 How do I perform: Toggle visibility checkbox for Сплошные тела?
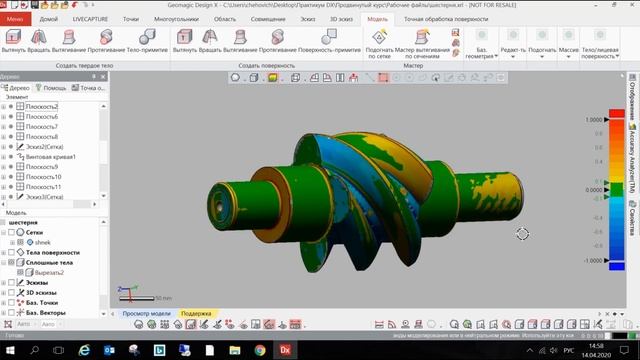pyautogui.click(x=11, y=262)
